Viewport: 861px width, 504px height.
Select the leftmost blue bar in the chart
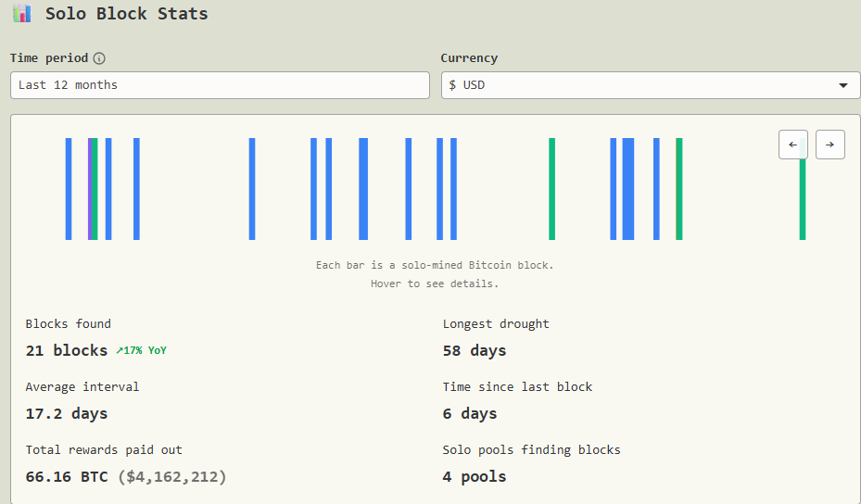[x=69, y=189]
